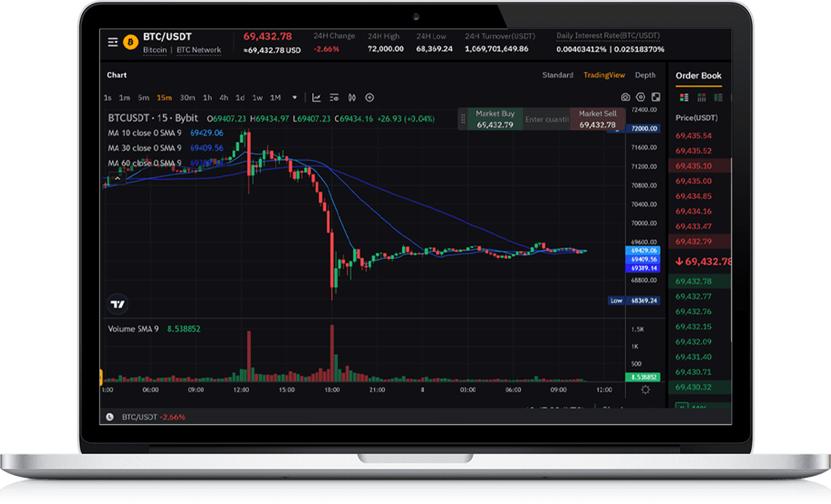Click bid price 69,432.77 in order book
Viewport: 831px width, 504px height.
(x=694, y=297)
